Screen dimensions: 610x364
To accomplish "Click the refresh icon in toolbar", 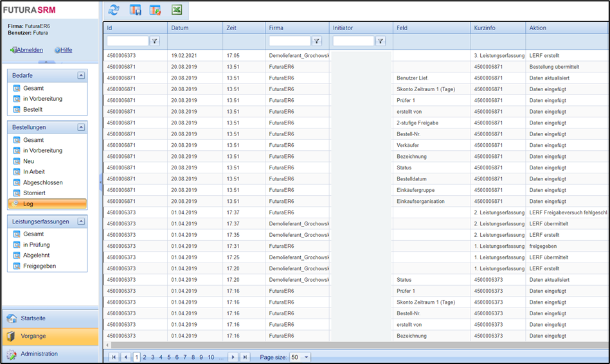I will pos(114,10).
